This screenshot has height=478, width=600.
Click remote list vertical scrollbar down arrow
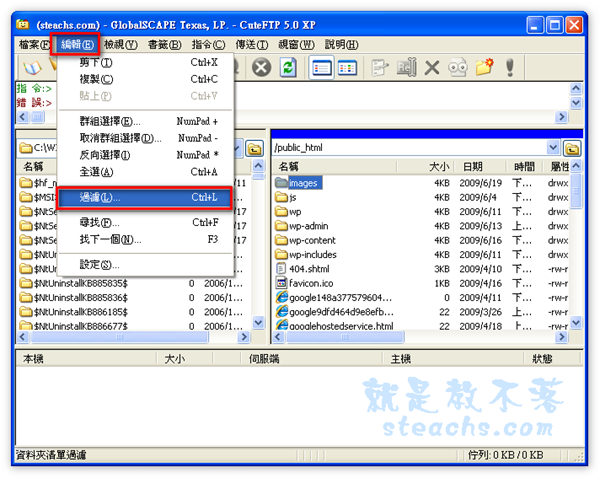pos(576,323)
